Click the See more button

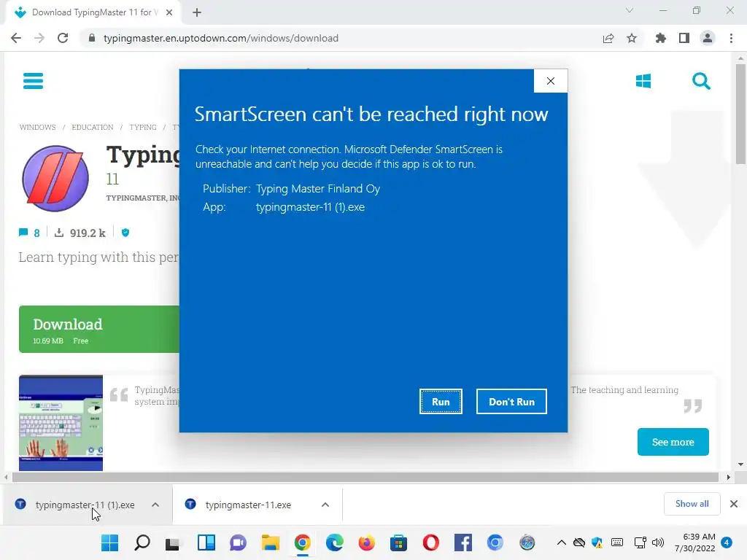(x=673, y=442)
